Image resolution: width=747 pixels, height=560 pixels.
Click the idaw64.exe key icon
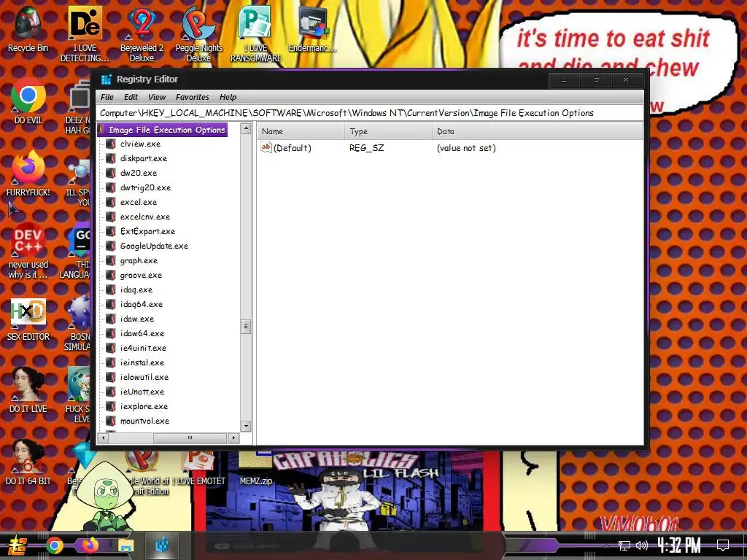[x=111, y=333]
